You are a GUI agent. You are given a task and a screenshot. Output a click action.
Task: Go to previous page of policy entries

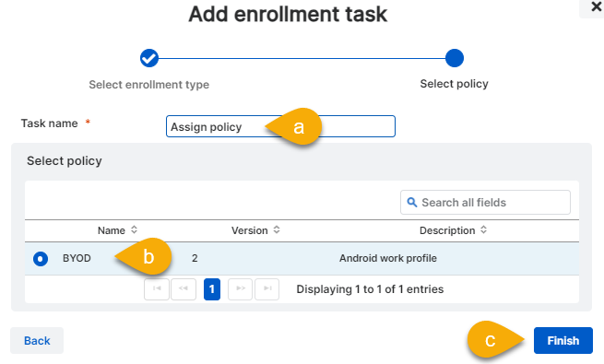(184, 288)
